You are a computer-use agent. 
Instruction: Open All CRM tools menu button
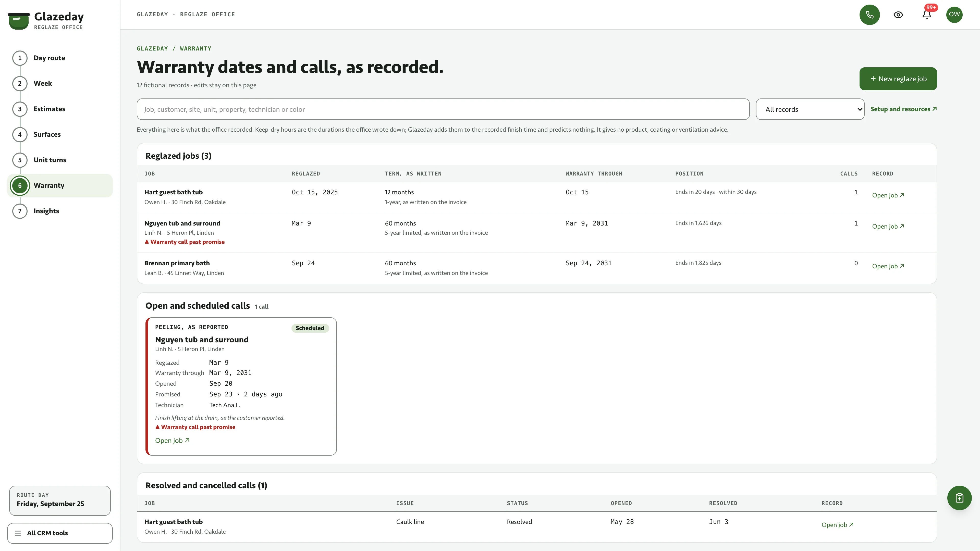tap(60, 533)
